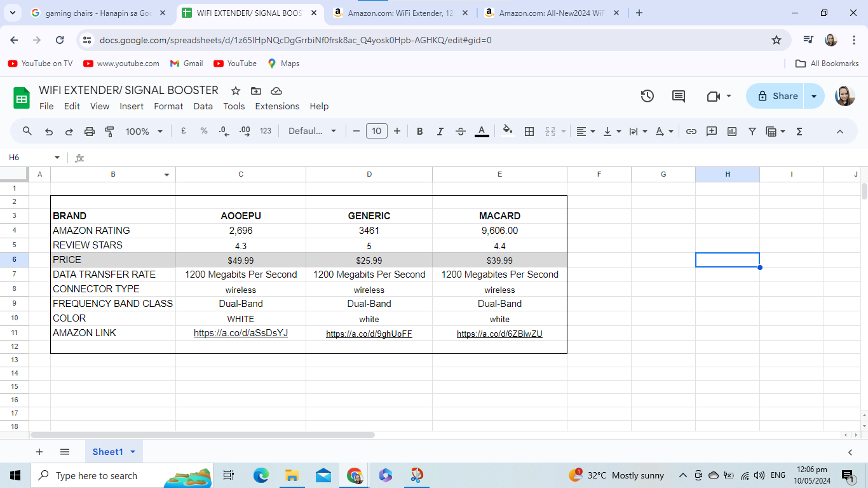Screen dimensions: 868x488
Task: Toggle italic formatting
Action: click(x=440, y=132)
